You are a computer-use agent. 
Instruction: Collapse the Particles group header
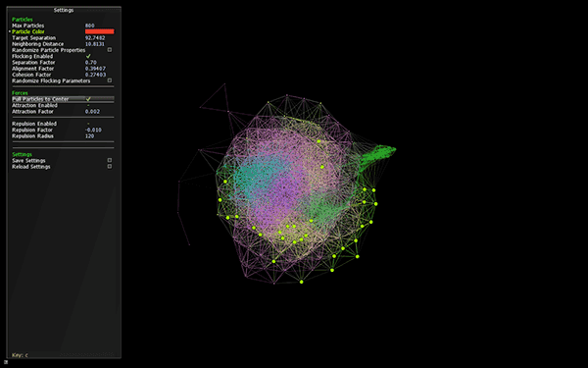pyautogui.click(x=23, y=20)
